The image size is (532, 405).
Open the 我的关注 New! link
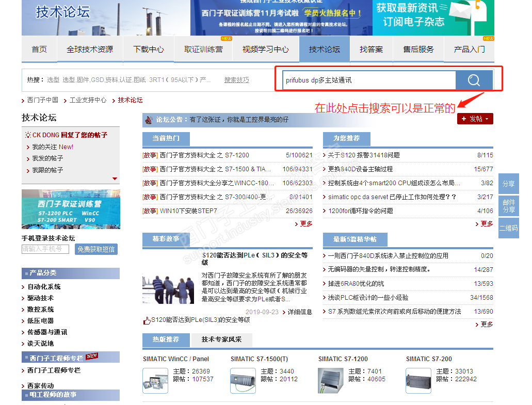click(53, 147)
